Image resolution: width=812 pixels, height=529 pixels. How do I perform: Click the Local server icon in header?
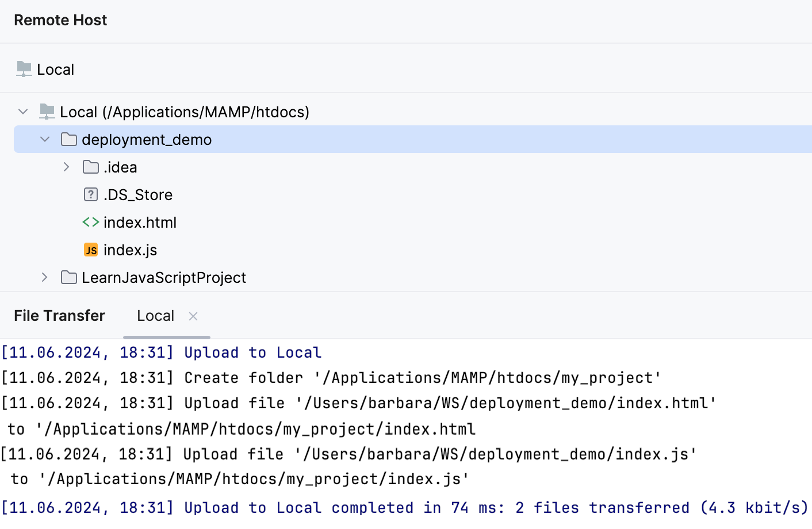pos(24,70)
